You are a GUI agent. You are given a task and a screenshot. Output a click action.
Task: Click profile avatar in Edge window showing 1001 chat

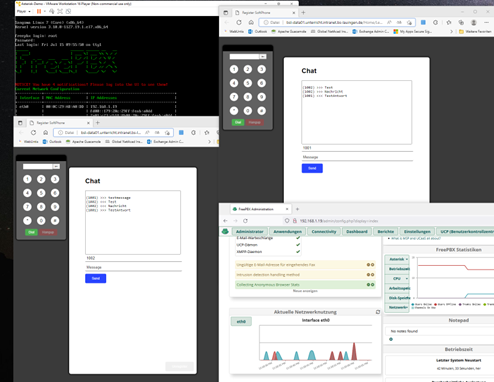click(x=474, y=22)
